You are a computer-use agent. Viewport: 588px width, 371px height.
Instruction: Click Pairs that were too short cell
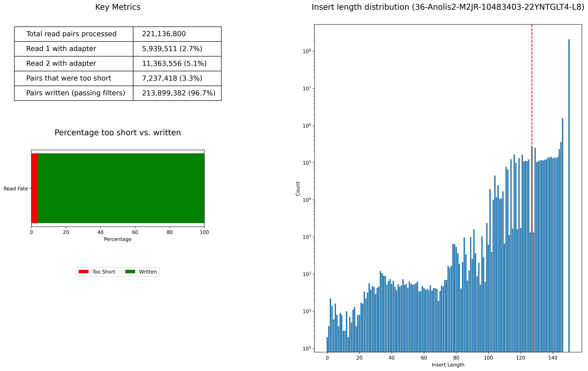[68, 78]
